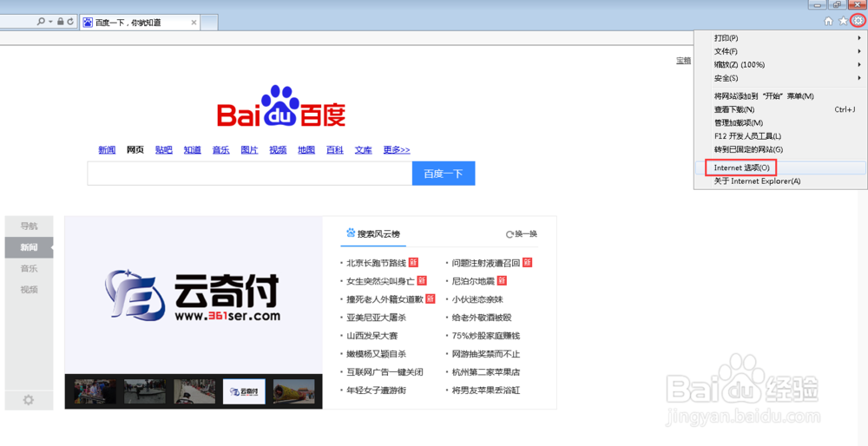This screenshot has height=446, width=868.
Task: Go to Home page icon
Action: [x=829, y=21]
